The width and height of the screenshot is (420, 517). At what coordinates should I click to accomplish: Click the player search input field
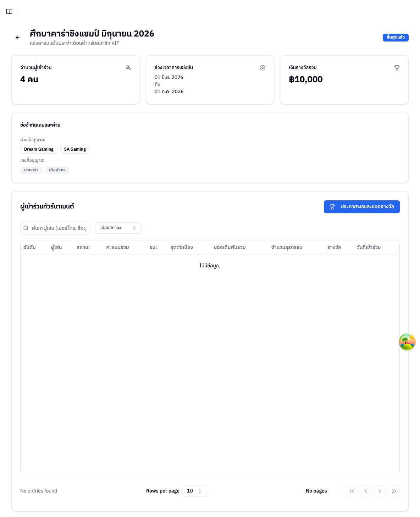pyautogui.click(x=55, y=228)
